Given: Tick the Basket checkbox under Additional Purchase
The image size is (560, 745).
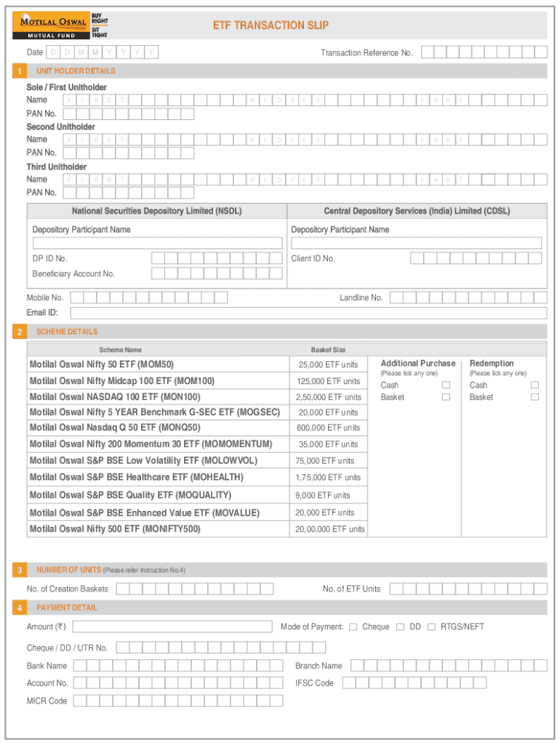Looking at the screenshot, I should (x=446, y=397).
